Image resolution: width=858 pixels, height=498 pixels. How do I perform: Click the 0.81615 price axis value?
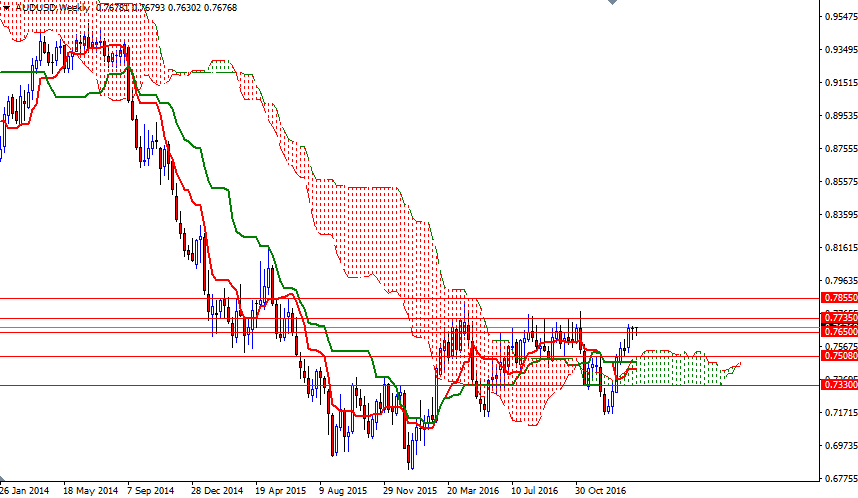point(841,247)
